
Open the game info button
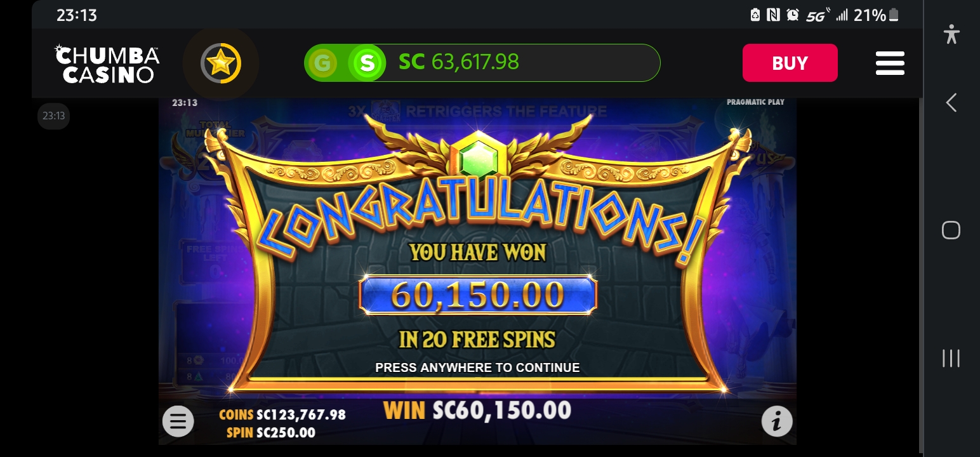pos(777,421)
